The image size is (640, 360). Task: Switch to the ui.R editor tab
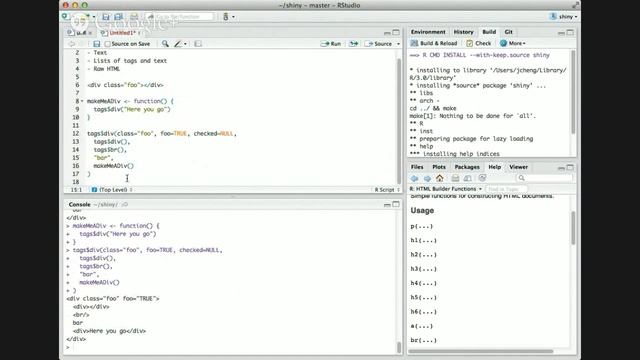coord(80,33)
